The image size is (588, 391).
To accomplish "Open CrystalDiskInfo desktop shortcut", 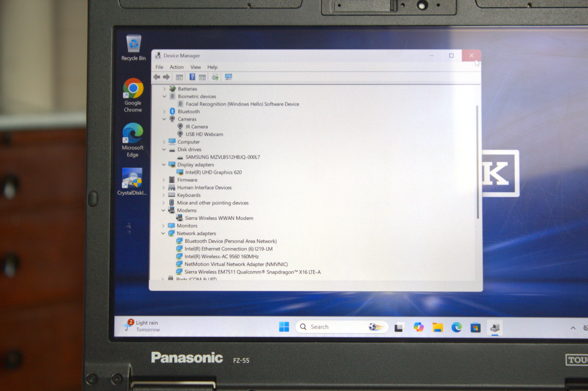I will pyautogui.click(x=132, y=182).
